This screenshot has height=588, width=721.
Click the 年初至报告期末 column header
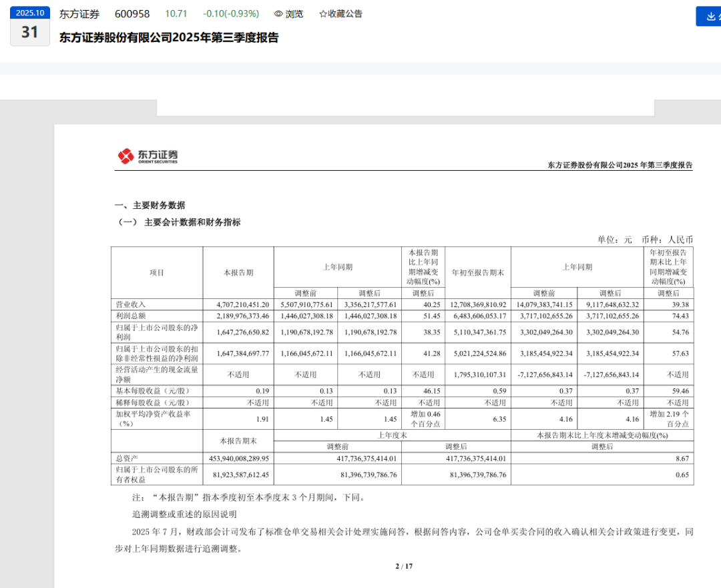[478, 272]
